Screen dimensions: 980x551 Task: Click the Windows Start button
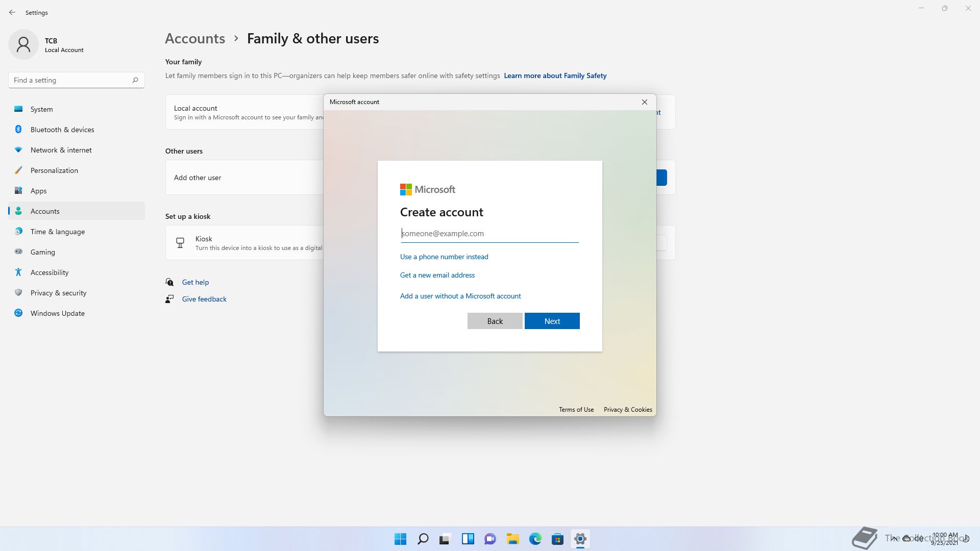click(x=400, y=539)
